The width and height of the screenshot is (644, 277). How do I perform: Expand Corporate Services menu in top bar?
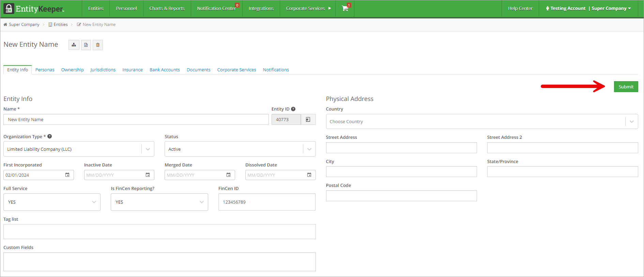click(308, 8)
